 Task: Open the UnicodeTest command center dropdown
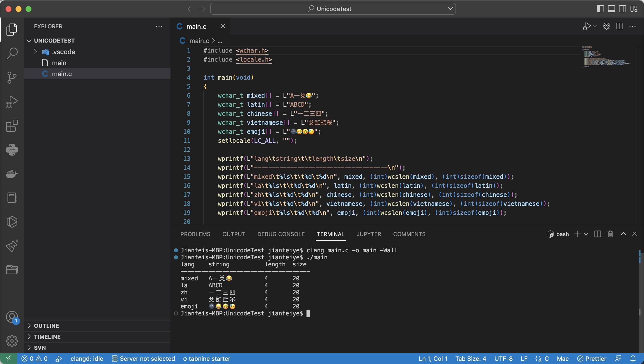(450, 9)
